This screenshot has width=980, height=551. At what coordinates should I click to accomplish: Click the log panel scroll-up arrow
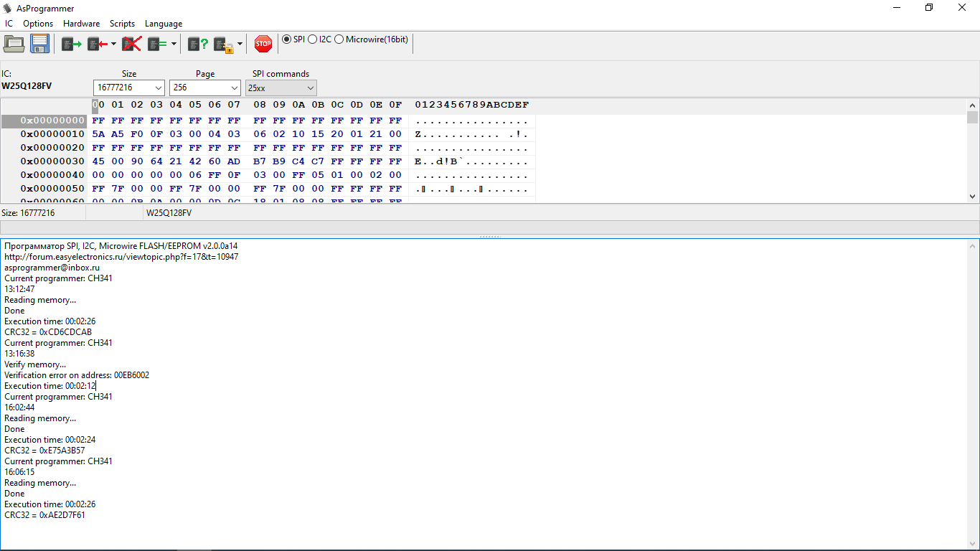972,246
